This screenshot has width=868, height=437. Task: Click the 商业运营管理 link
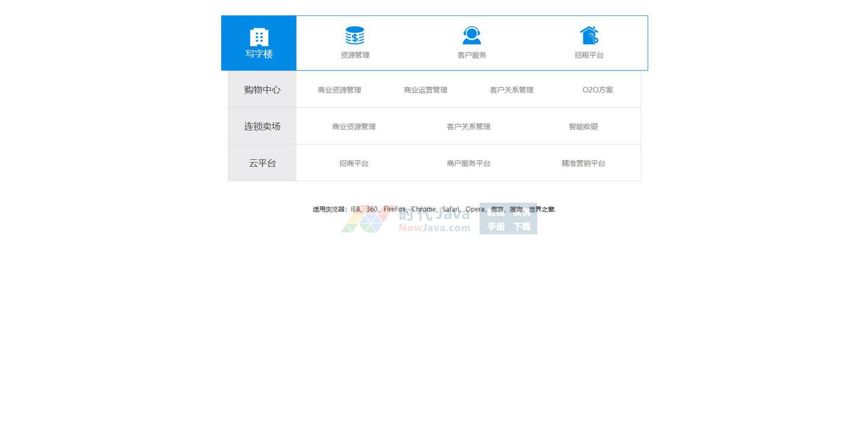[425, 90]
